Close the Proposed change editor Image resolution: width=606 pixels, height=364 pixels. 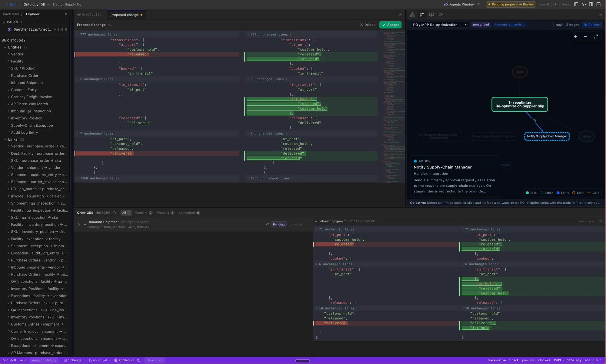pos(401,15)
